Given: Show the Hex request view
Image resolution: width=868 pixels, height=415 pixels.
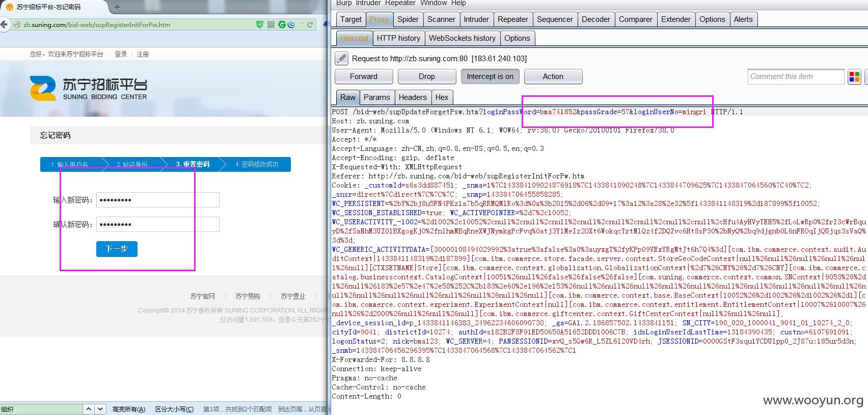Looking at the screenshot, I should 442,97.
